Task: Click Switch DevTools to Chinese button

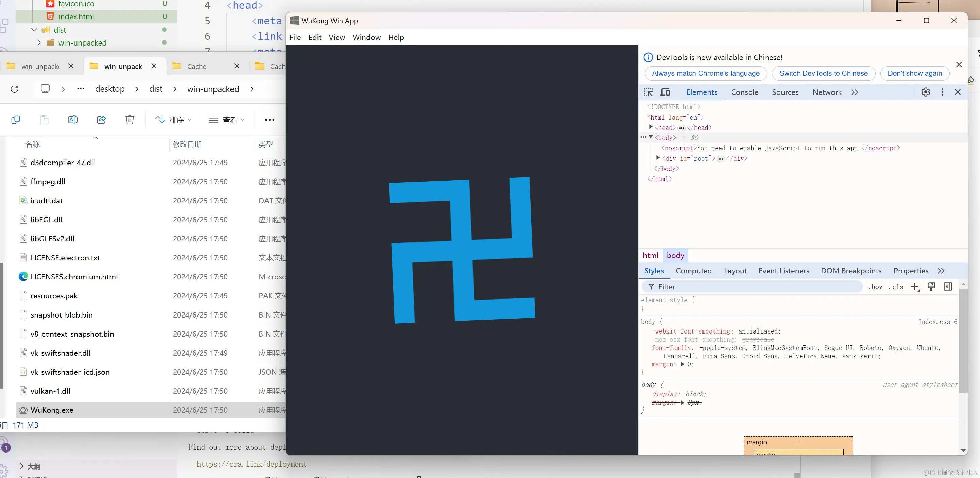Action: click(823, 73)
